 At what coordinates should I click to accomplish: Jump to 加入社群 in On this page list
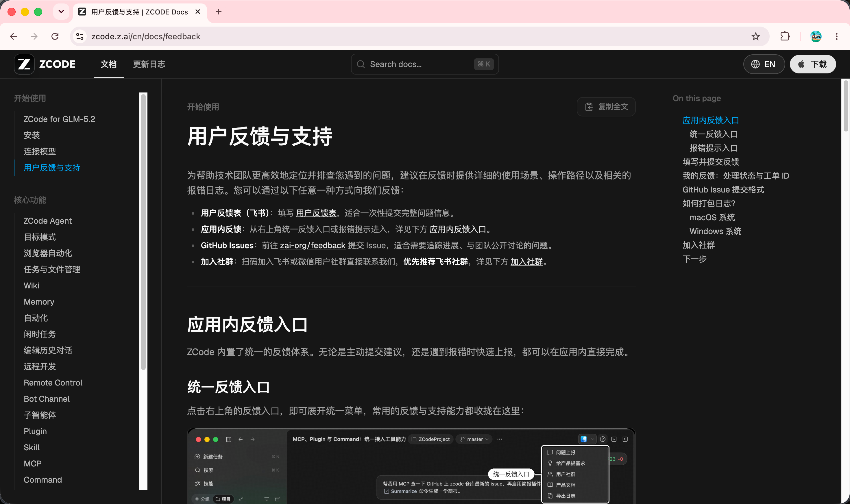[x=699, y=246]
